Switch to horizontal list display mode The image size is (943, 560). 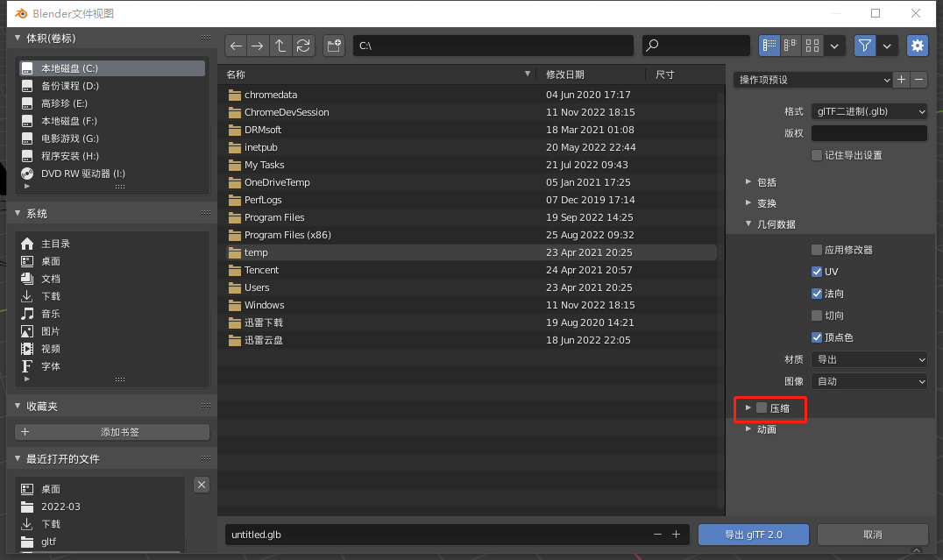791,46
